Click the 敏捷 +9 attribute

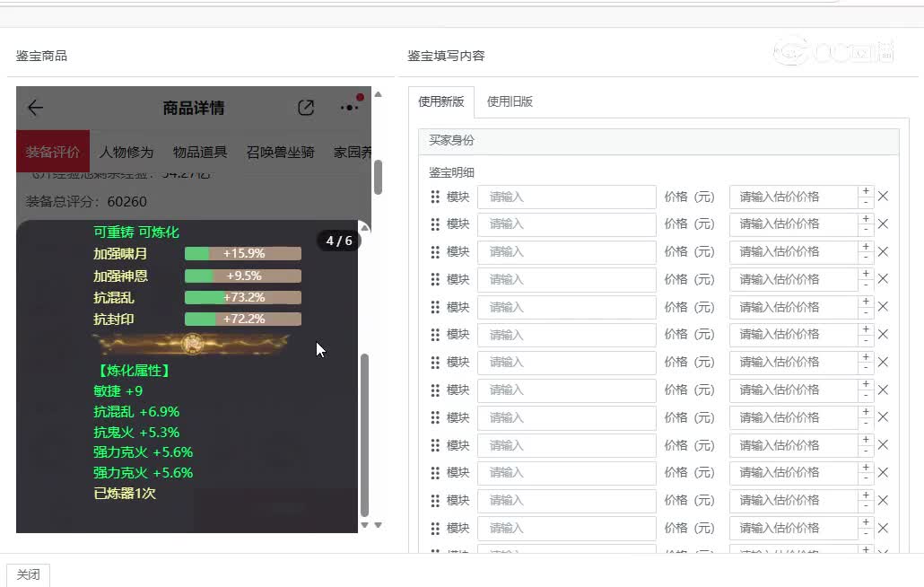pyautogui.click(x=118, y=390)
